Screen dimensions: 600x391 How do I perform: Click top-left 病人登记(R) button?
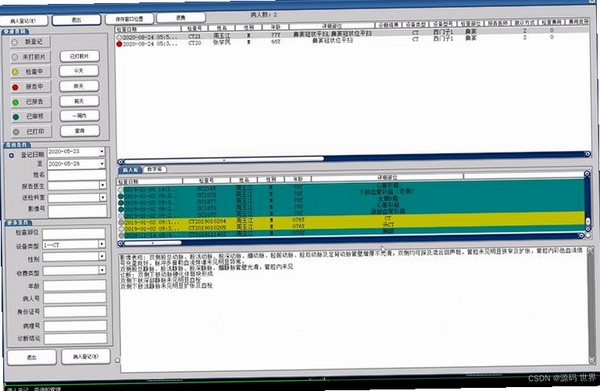pyautogui.click(x=23, y=20)
